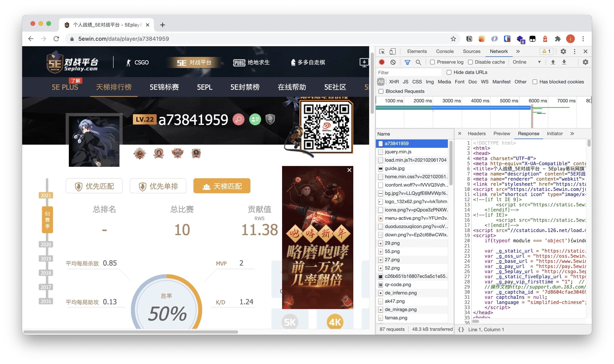Image resolution: width=614 pixels, height=364 pixels.
Task: Check Hide data URLs
Action: pos(449,72)
